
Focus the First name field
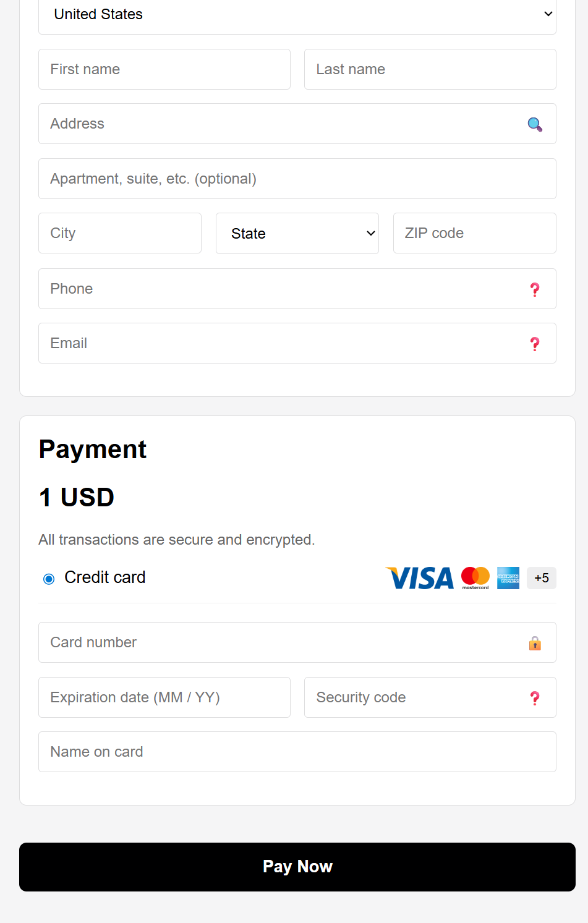(164, 69)
